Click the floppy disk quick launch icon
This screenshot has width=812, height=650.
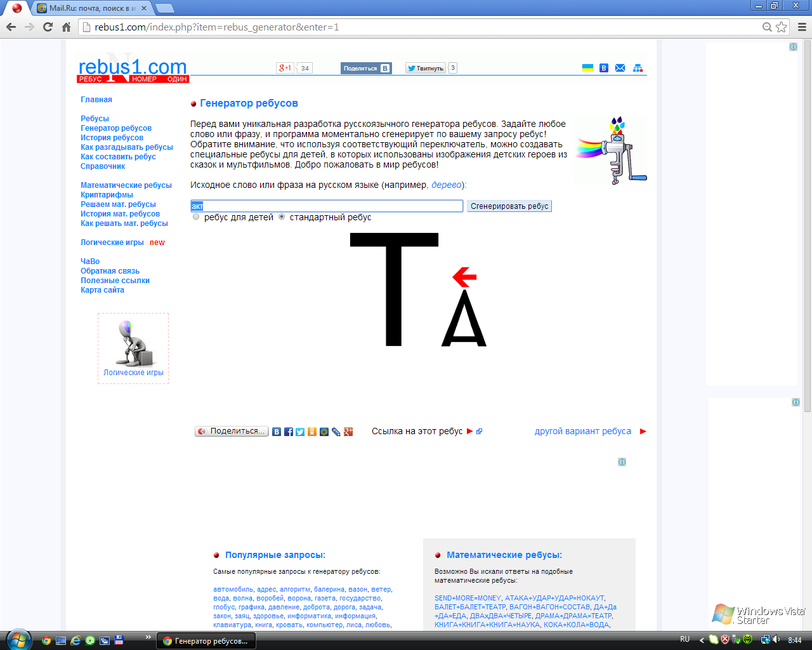tap(119, 640)
